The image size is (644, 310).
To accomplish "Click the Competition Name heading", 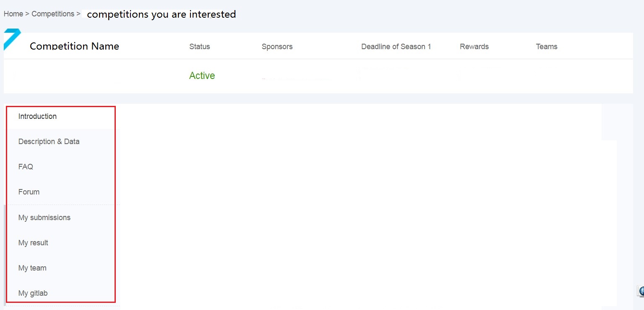I will (x=74, y=46).
